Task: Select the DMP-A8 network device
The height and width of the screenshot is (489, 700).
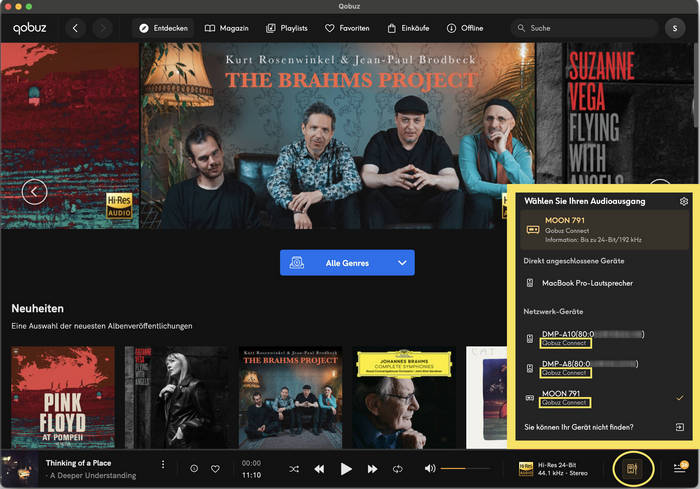Action: [x=605, y=368]
